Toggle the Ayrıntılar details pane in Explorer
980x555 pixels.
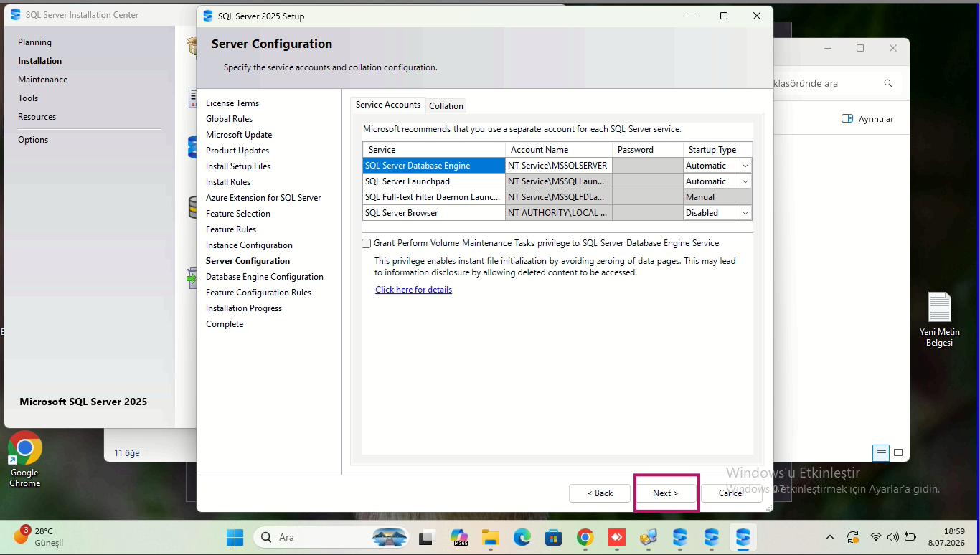[x=867, y=119]
